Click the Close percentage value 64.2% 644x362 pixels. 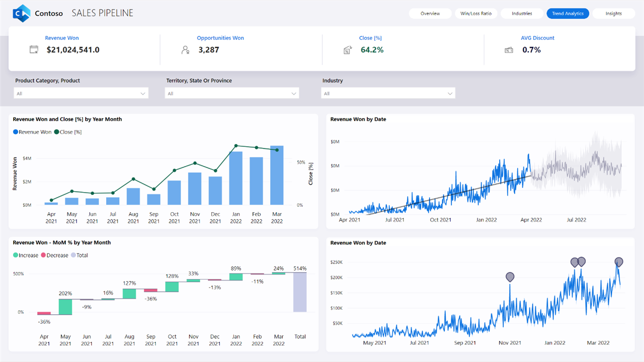(372, 50)
